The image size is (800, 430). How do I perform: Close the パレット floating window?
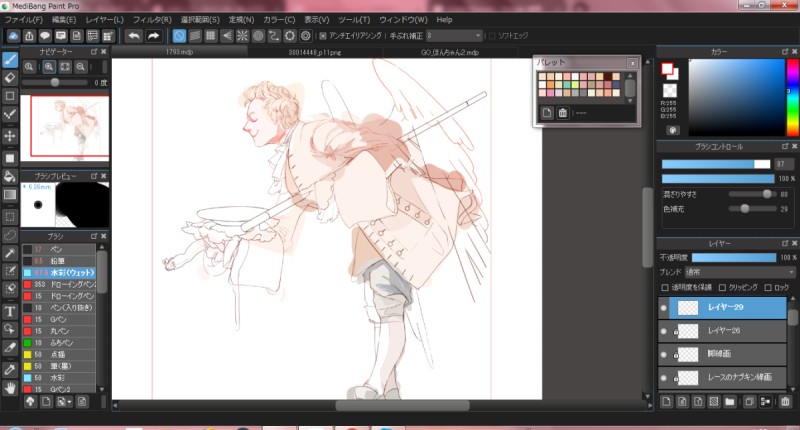pos(632,63)
